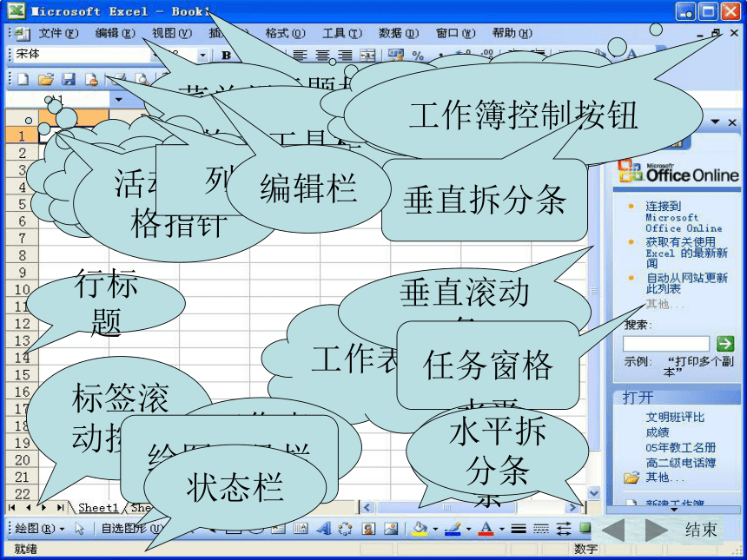Click the back triangle slide button

tap(613, 530)
